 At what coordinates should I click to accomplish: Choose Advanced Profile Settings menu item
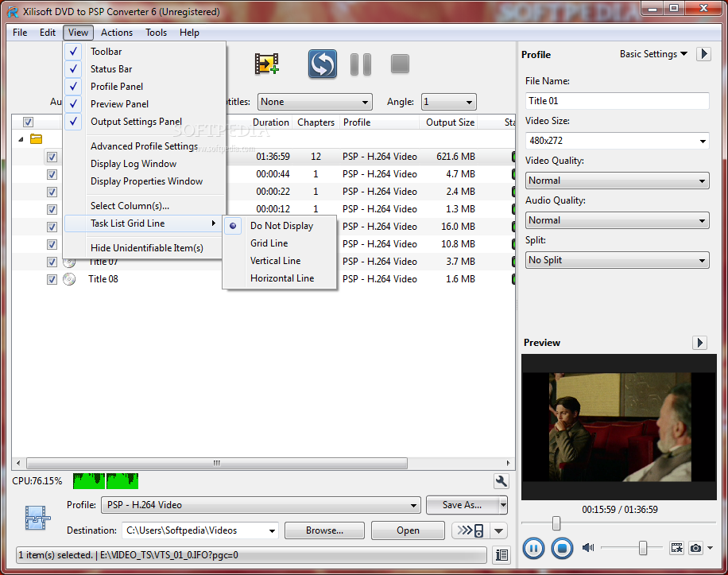click(145, 146)
